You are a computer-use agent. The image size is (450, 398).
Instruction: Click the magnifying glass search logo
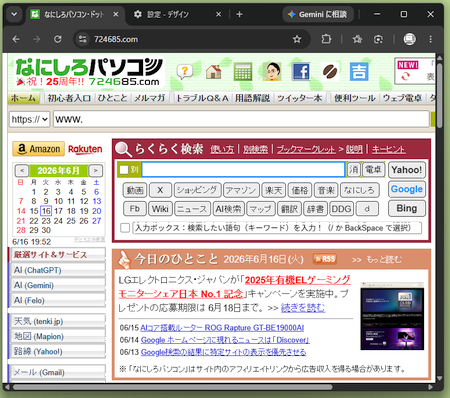coord(123,149)
